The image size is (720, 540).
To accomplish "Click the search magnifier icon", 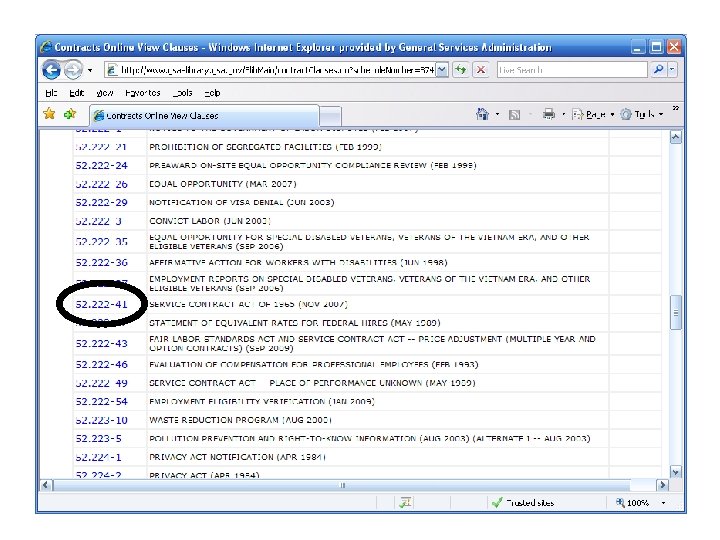I will pyautogui.click(x=658, y=70).
